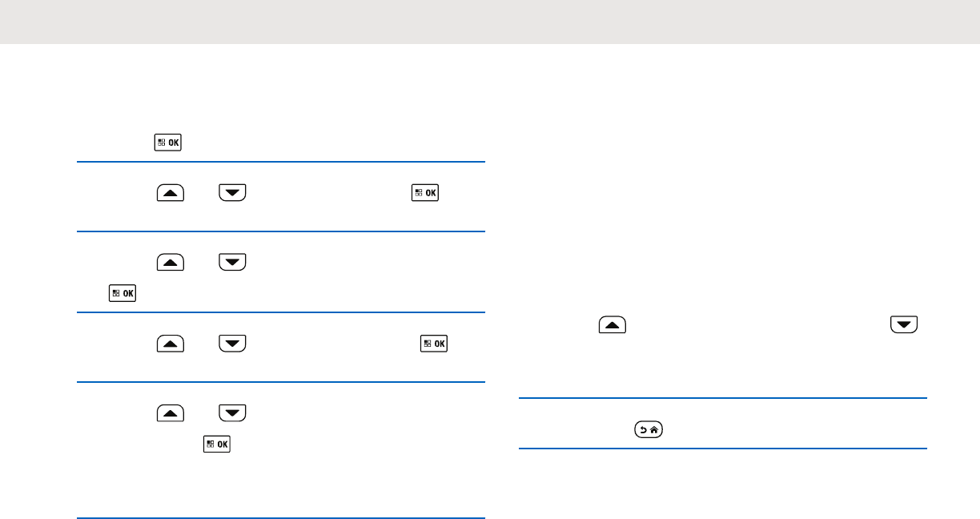The height and width of the screenshot is (519, 980).
Task: Click the OK button at the right of the fourth left step
Action: [x=435, y=344]
